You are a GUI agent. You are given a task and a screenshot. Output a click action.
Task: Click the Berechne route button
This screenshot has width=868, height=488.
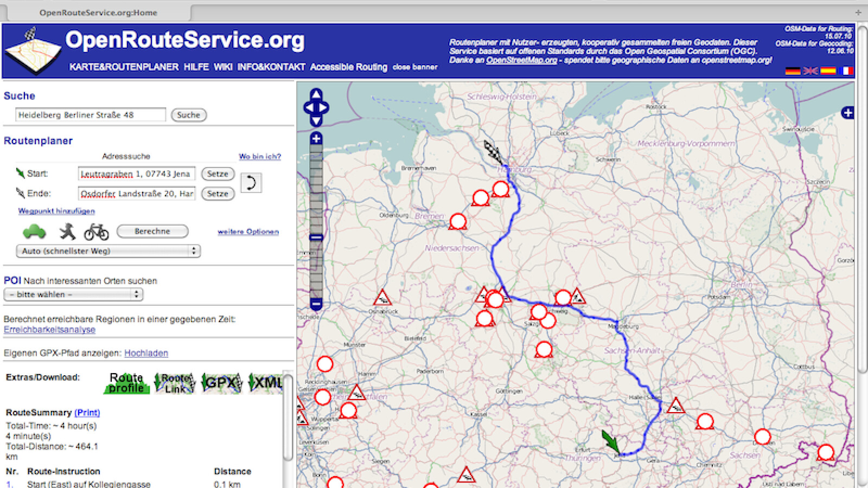point(152,232)
